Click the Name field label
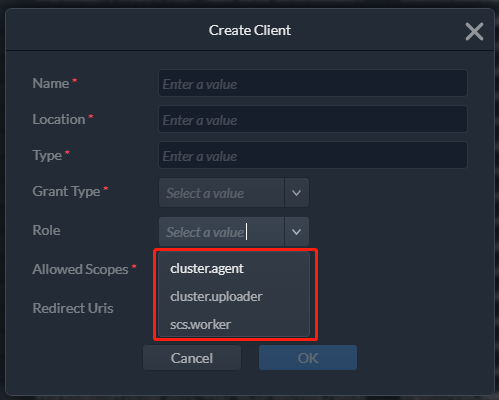 tap(51, 83)
